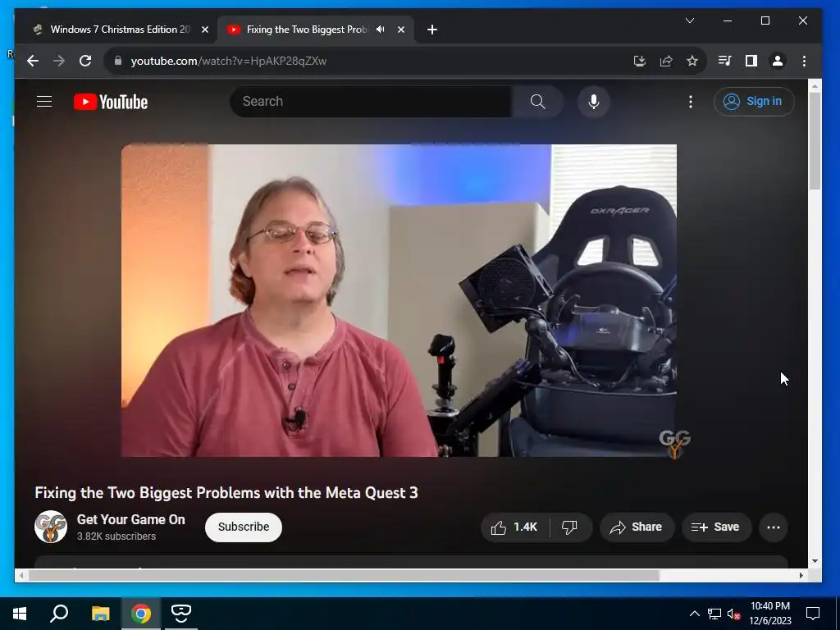Install app icon in address bar

pos(639,61)
